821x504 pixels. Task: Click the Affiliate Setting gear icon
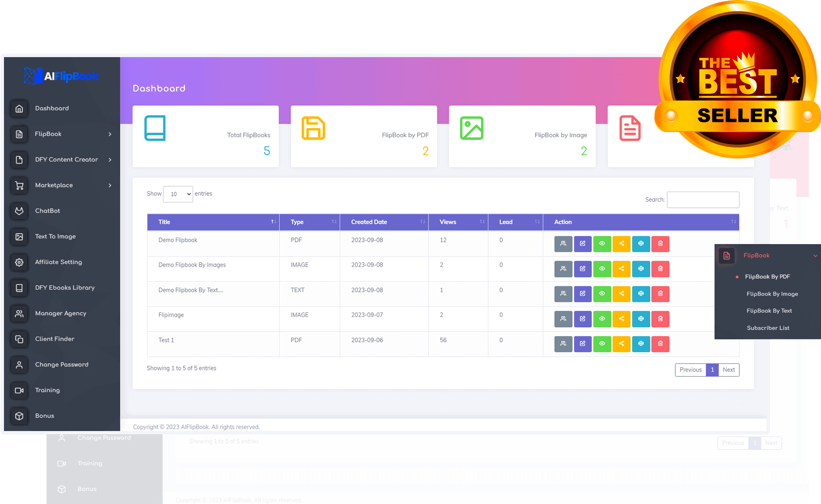click(19, 262)
